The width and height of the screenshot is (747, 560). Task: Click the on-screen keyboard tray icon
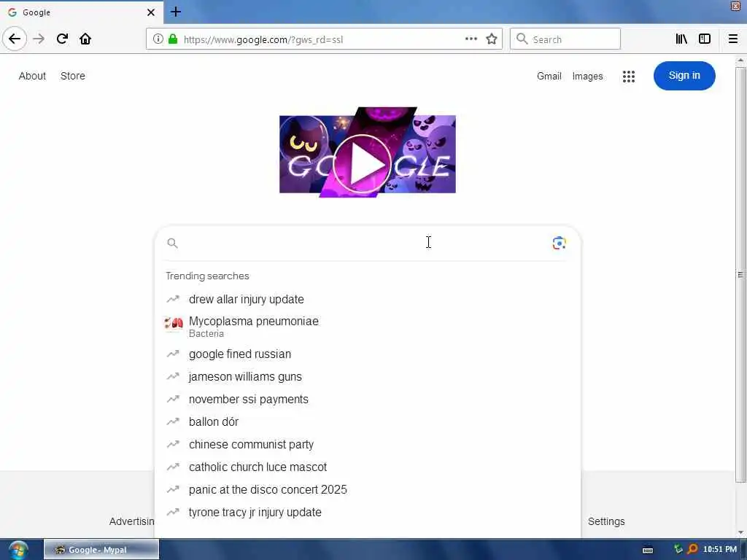click(x=648, y=550)
